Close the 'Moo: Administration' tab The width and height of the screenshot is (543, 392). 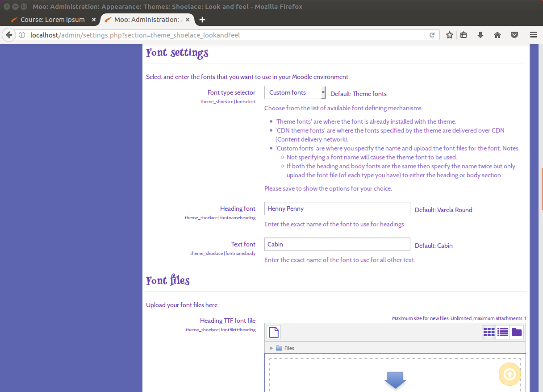point(188,20)
